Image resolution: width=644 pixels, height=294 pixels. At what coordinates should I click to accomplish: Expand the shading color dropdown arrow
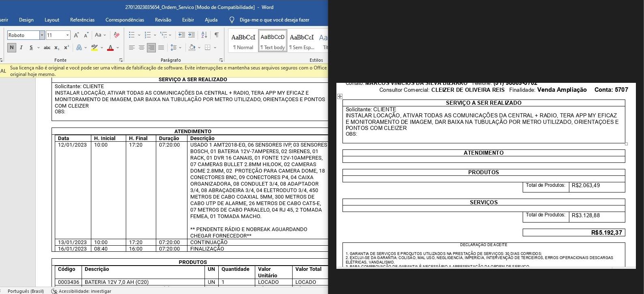coord(199,48)
